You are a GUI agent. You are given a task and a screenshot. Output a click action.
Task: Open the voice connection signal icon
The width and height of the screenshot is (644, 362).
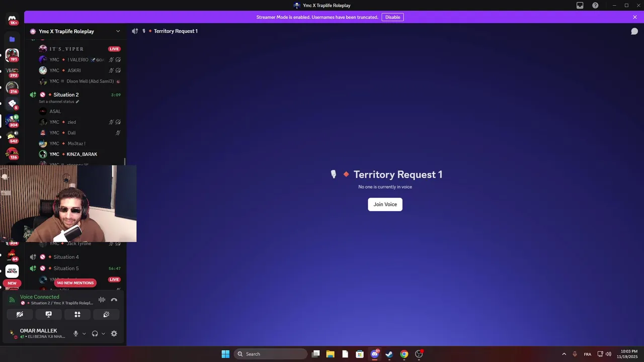click(x=12, y=300)
